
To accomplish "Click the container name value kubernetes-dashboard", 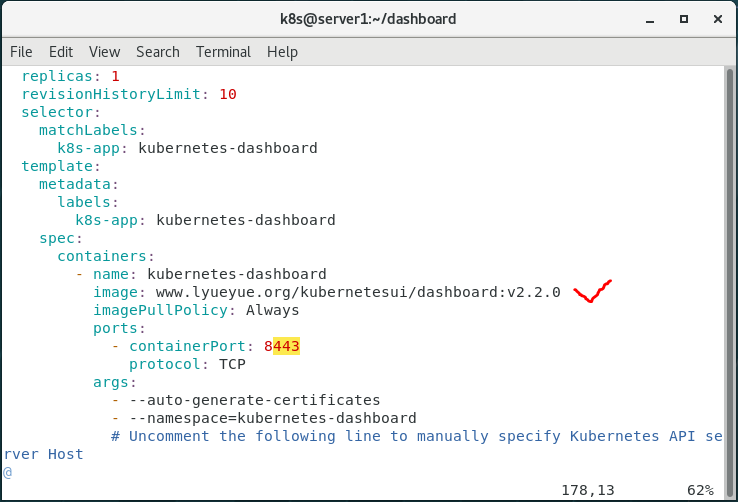I will pyautogui.click(x=237, y=274).
